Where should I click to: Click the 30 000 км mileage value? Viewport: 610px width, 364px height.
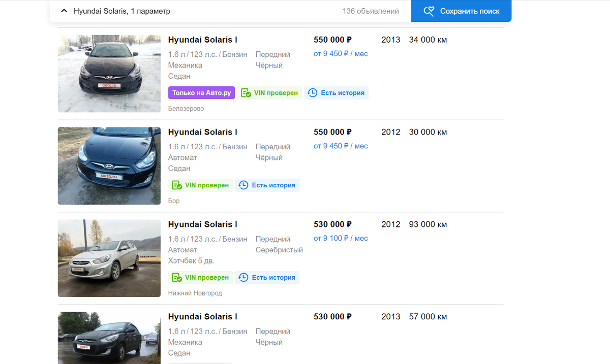(428, 132)
